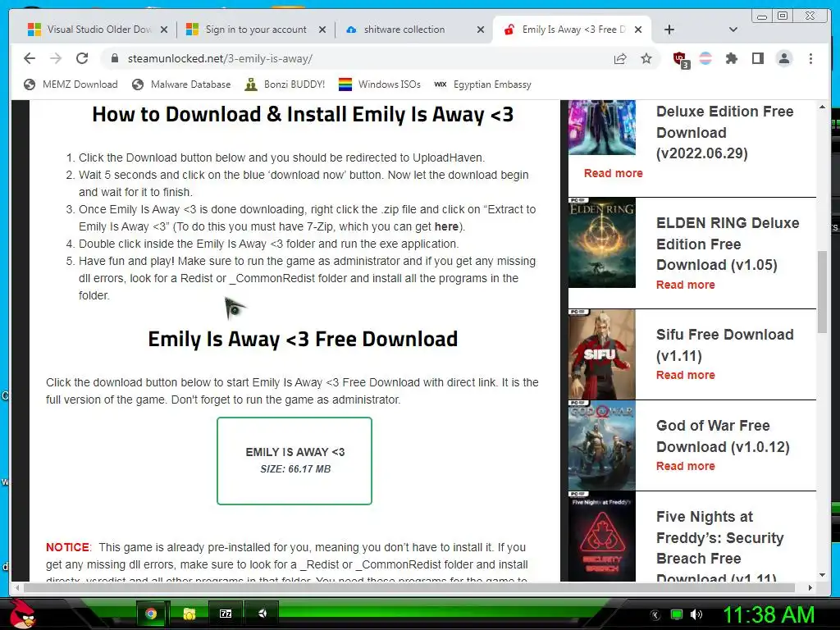The image size is (840, 630).
Task: Click the page's vertical scrollbar thumb
Action: click(x=822, y=292)
